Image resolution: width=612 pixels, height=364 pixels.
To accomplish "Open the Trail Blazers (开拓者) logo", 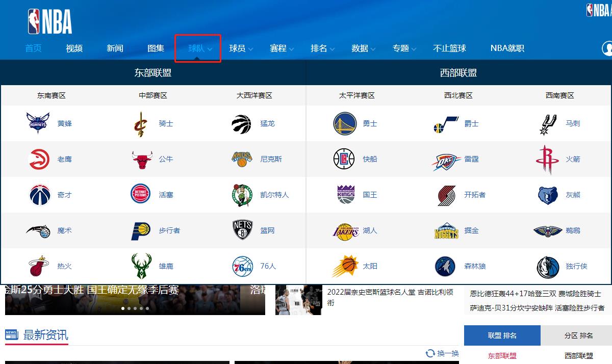I will click(x=447, y=195).
